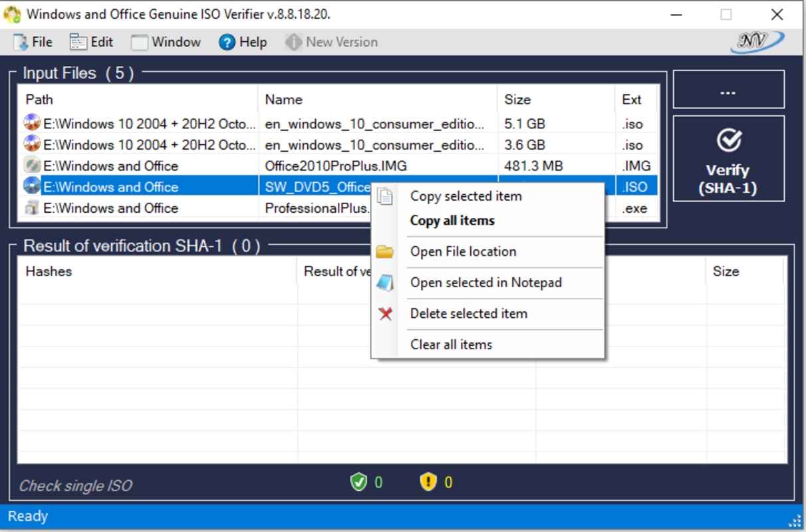Click the 481.3 MB size cell
Viewport: 806px width, 532px height.
point(533,166)
